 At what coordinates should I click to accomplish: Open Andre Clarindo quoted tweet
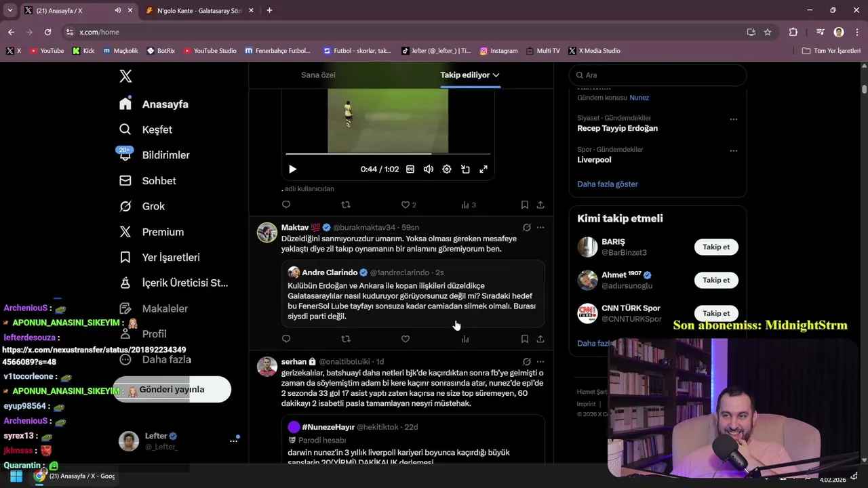coord(414,295)
